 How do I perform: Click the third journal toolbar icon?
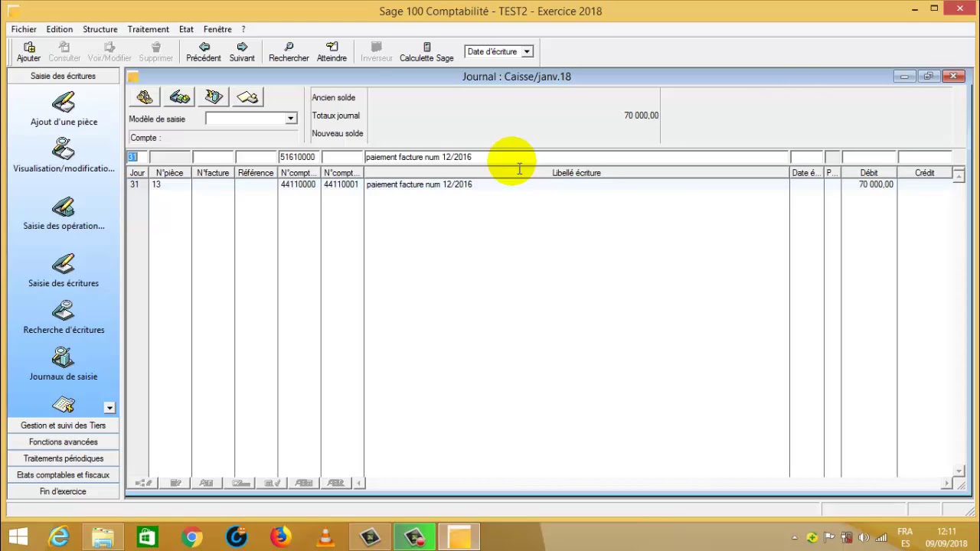point(214,97)
